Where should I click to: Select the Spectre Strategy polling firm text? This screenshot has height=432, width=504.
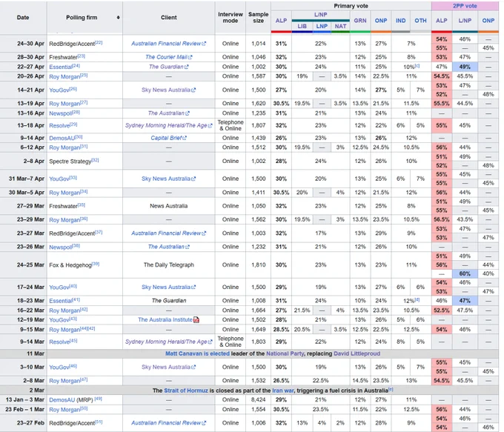(x=70, y=162)
